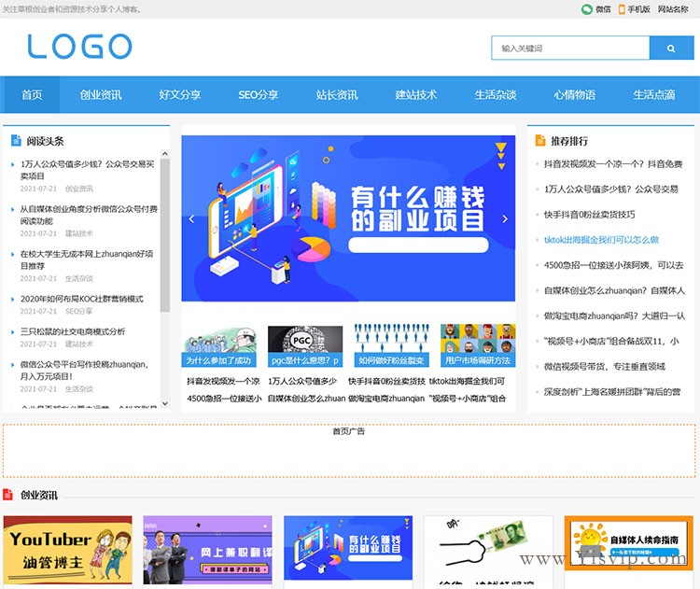Image resolution: width=700 pixels, height=589 pixels.
Task: Open ranking item 快手抖音0粉丝卖货技巧
Action: tap(589, 215)
